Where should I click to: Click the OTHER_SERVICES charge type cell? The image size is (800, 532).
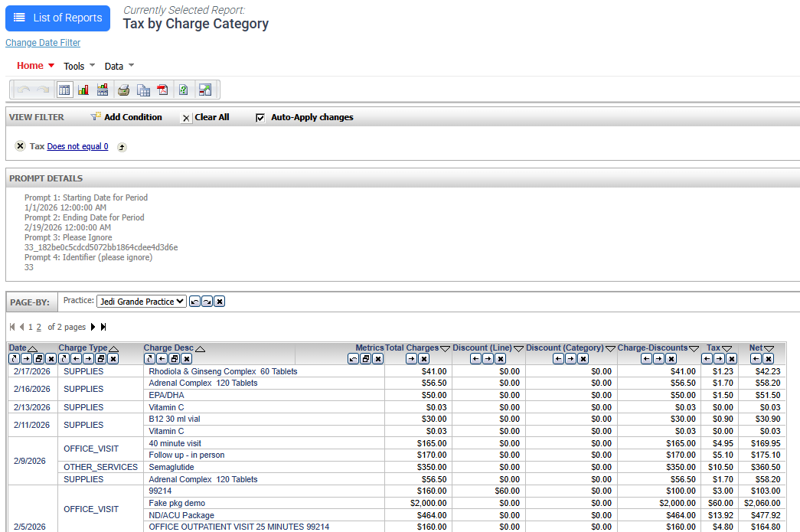click(100, 467)
